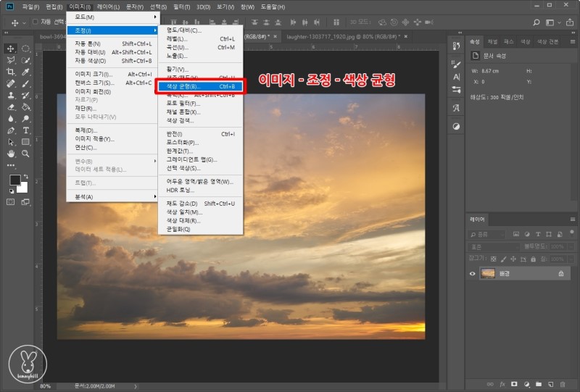Viewport: 580px width, 392px height.
Task: Select the Move tool in the toolbox
Action: [11, 49]
